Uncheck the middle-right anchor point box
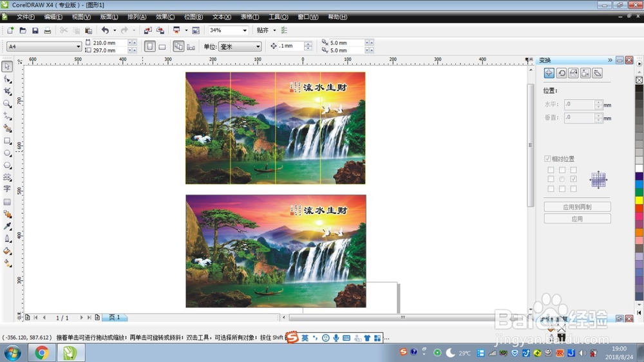This screenshot has height=362, width=644. 573,179
